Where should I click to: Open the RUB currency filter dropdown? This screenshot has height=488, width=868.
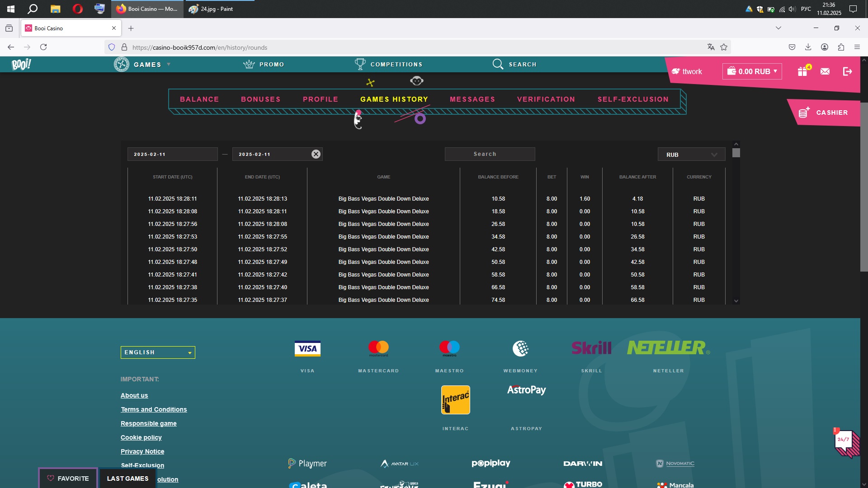691,155
